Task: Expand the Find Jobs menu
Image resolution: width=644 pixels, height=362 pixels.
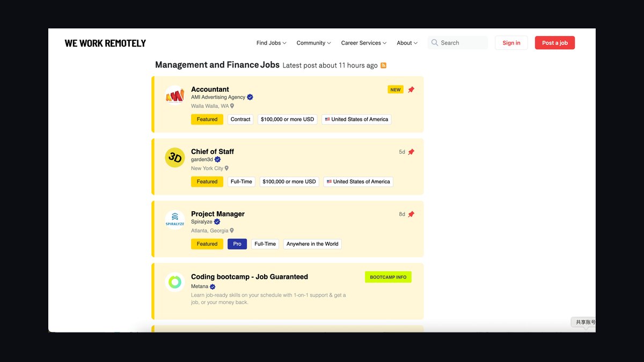Action: pos(271,43)
